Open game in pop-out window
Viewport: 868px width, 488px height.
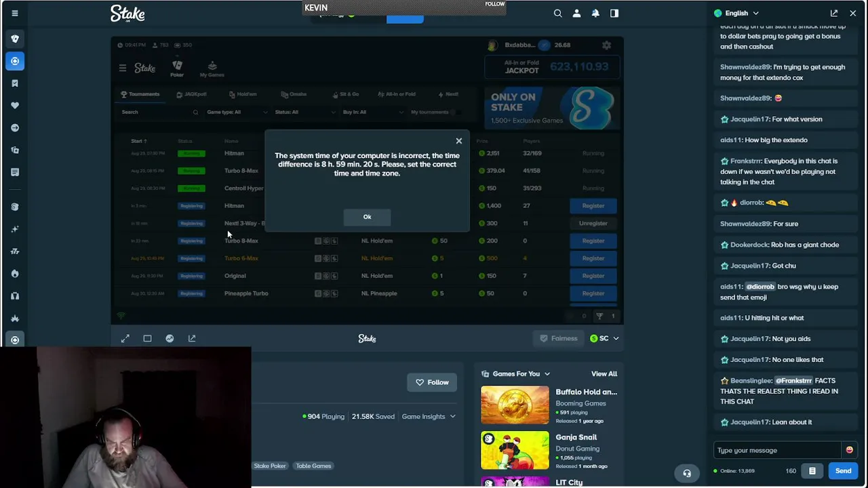coord(192,338)
